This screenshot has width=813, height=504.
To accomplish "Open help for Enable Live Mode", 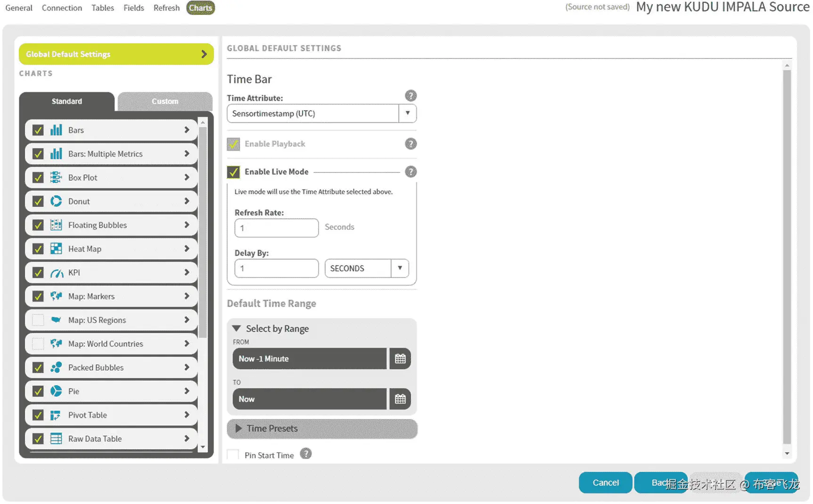I will [x=411, y=172].
